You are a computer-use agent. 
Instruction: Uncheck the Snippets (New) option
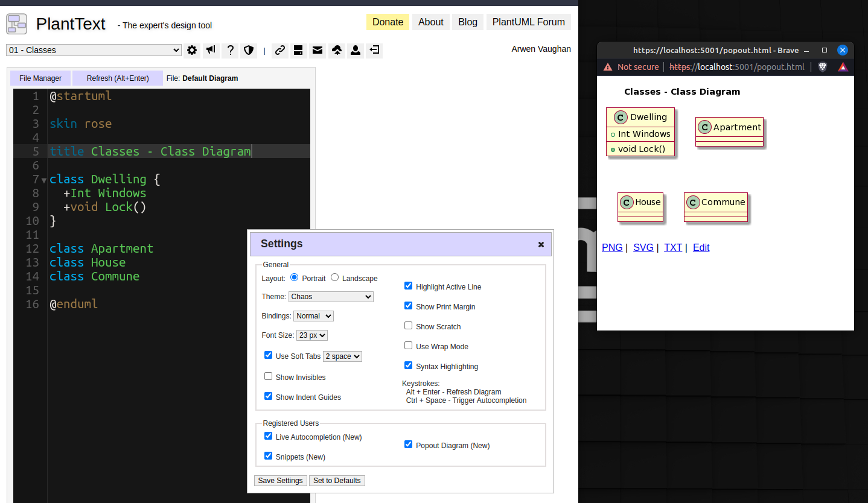coord(268,455)
